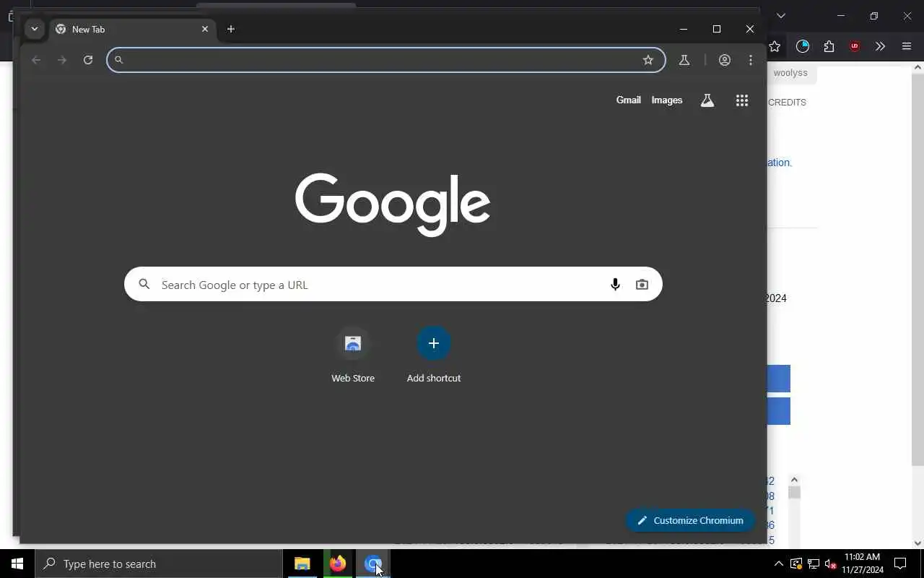
Task: Close the New Tab tab
Action: click(x=205, y=29)
